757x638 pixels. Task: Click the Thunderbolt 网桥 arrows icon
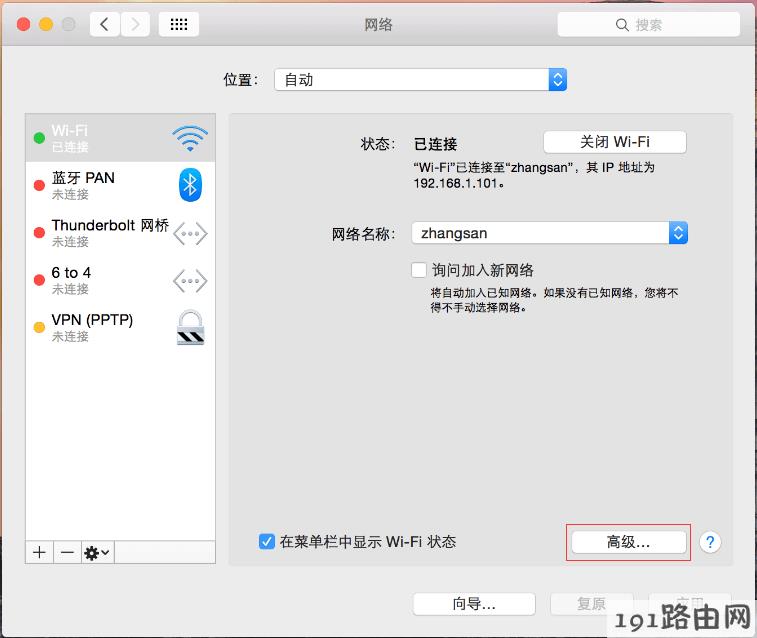tap(190, 234)
